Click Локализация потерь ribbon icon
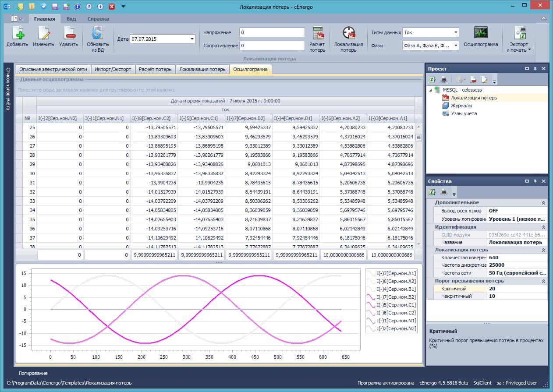 349,33
